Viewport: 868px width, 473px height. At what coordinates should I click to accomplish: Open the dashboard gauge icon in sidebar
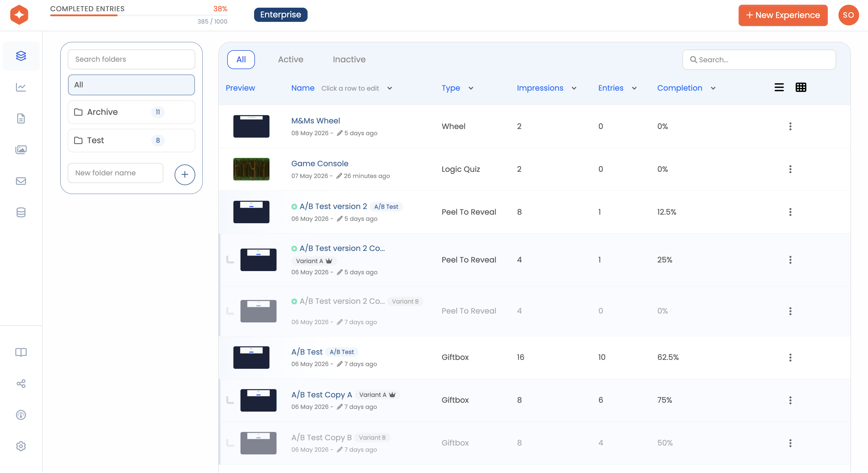[21, 415]
